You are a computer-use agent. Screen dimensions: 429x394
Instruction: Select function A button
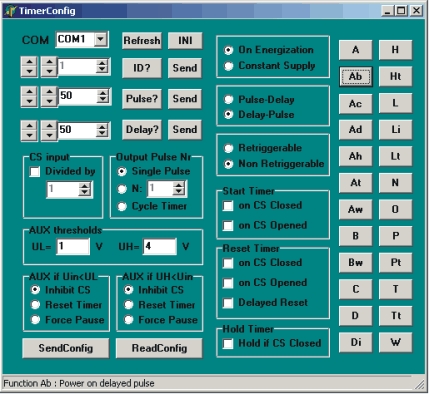tap(355, 50)
